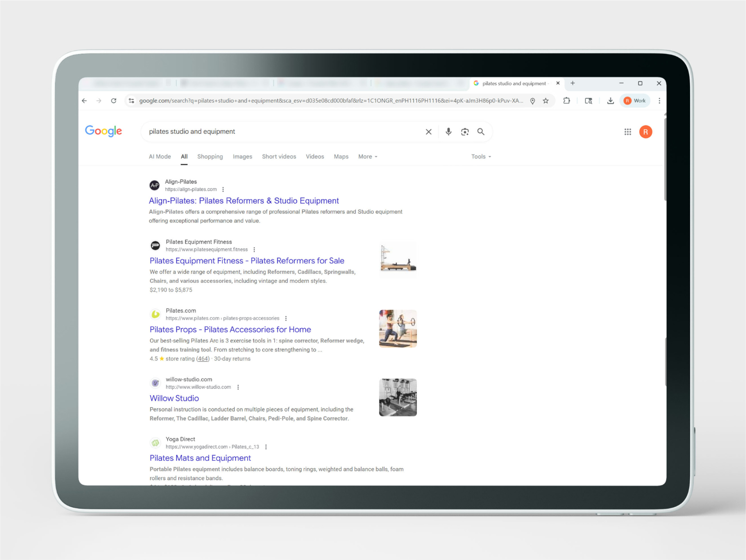The image size is (746, 560).
Task: Open Pilates Equipment Fitness - Reformers for Sale link
Action: point(247,261)
